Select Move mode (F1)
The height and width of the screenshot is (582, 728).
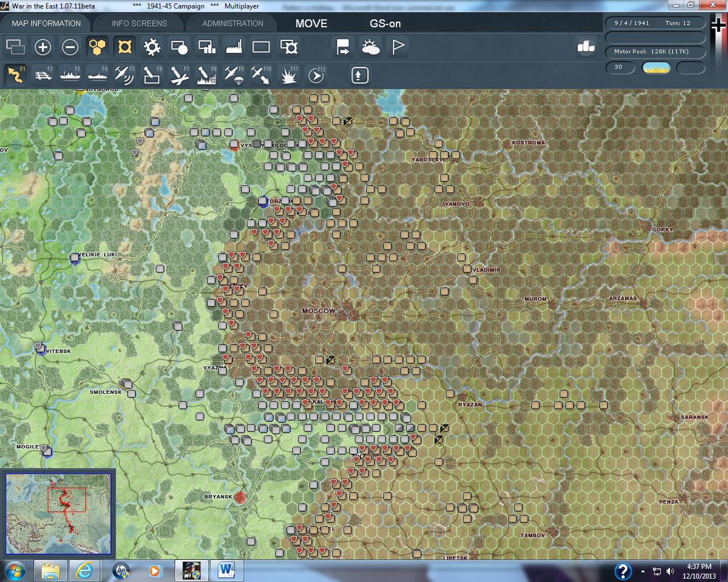pyautogui.click(x=15, y=75)
